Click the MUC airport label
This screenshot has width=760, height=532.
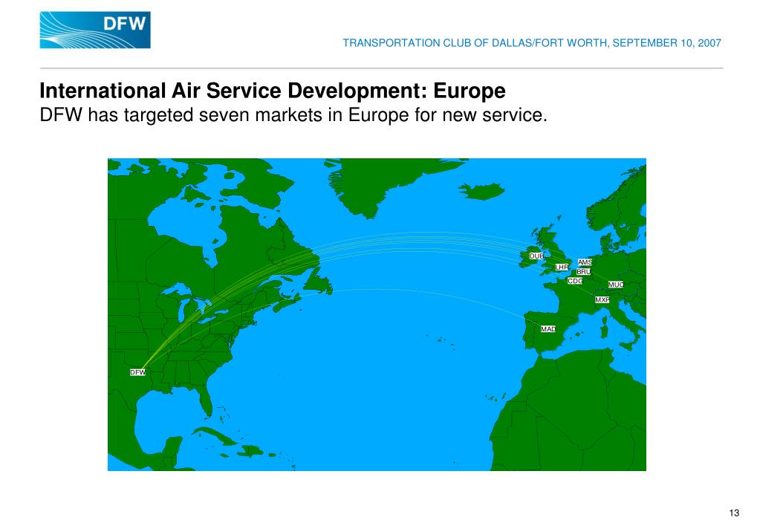[x=616, y=285]
